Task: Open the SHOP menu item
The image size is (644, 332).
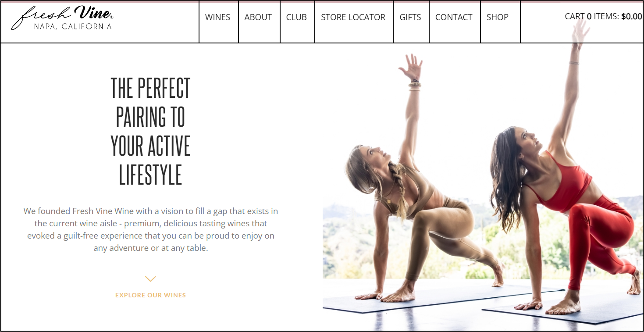Action: 498,18
